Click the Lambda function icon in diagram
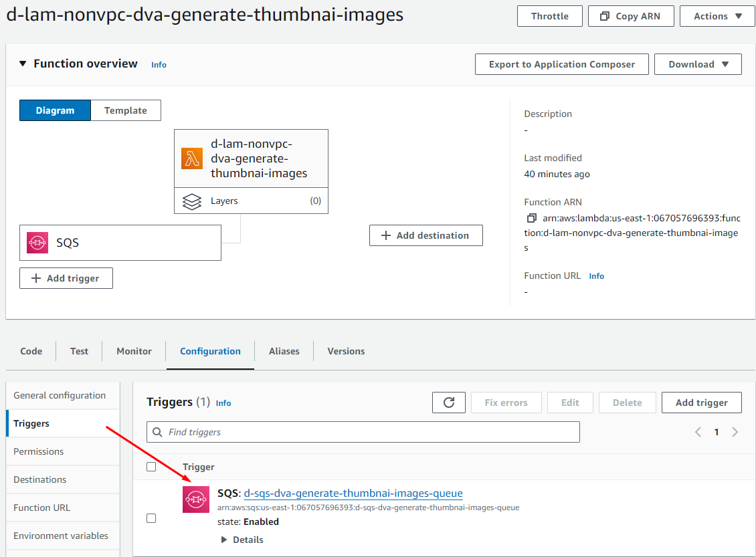The height and width of the screenshot is (557, 756). coord(192,158)
